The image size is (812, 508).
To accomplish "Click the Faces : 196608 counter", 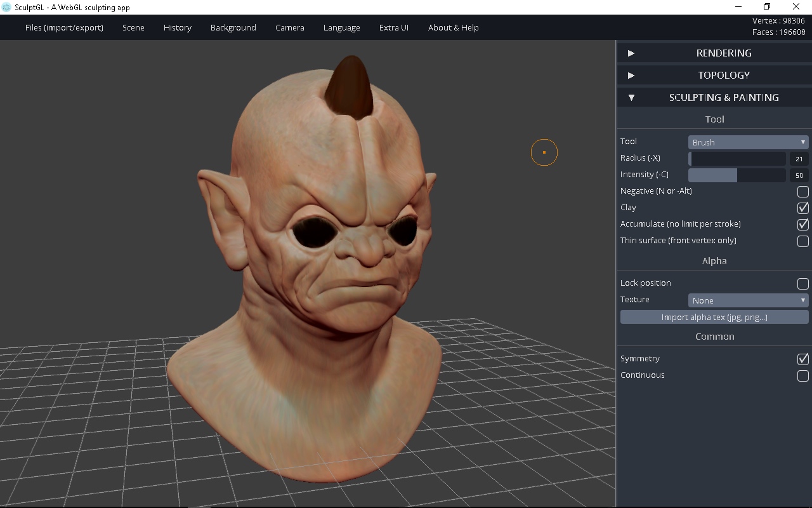I will pos(778,32).
